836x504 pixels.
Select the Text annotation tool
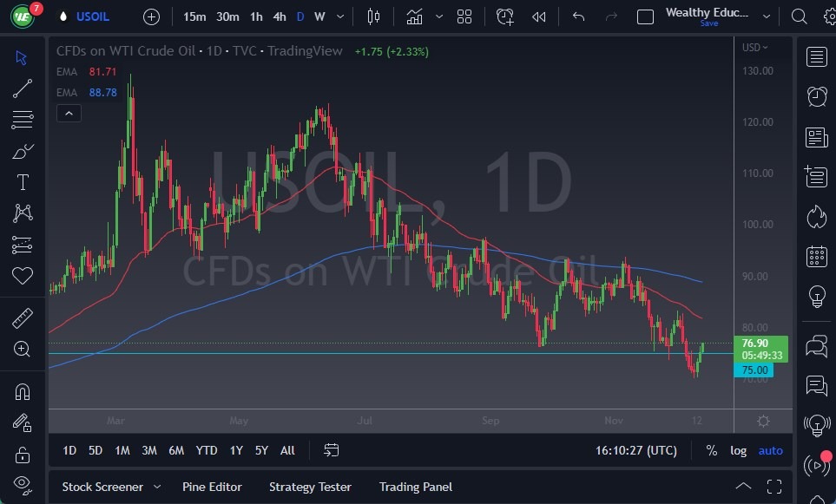pos(22,181)
